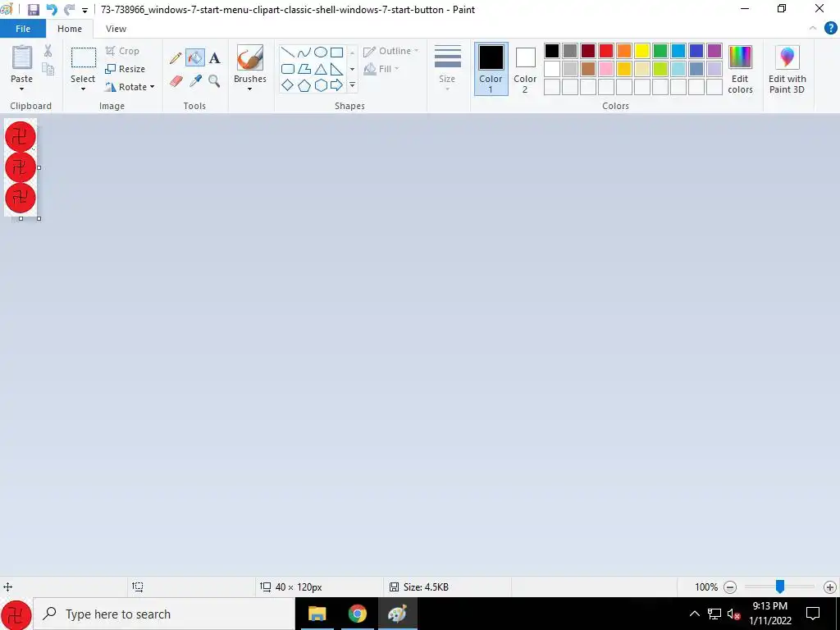Select the Color 1 foreground button
This screenshot has height=630, width=840.
[x=491, y=69]
